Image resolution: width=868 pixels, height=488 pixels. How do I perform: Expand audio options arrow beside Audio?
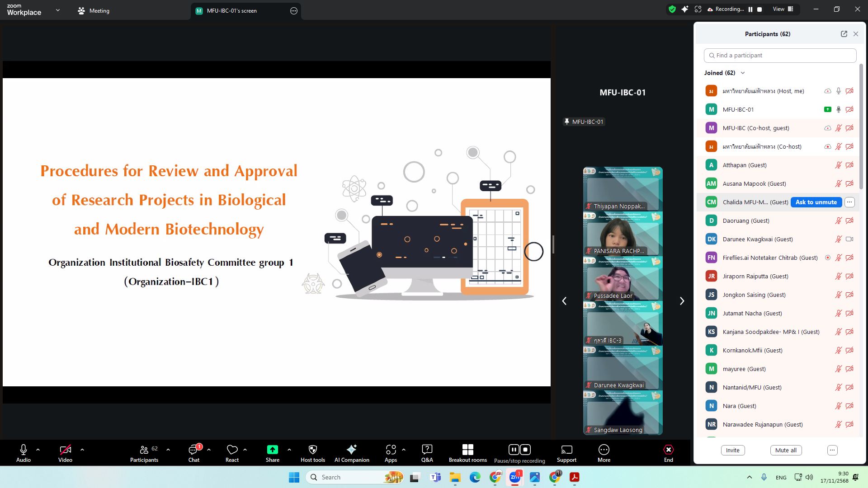pyautogui.click(x=38, y=450)
